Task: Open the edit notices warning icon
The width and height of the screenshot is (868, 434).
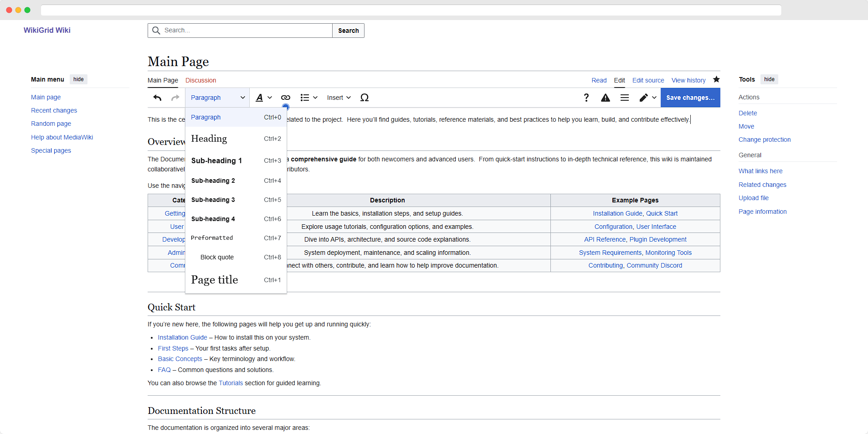Action: point(605,98)
